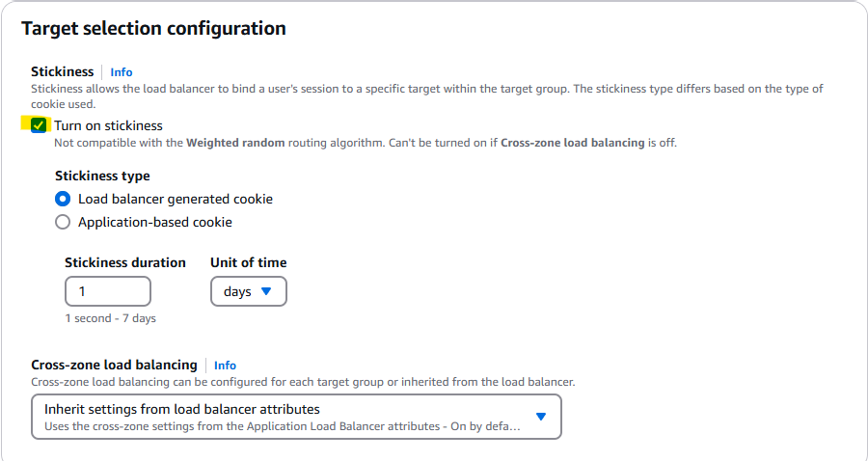The height and width of the screenshot is (461, 868).
Task: Uncheck the Turn on stickiness checkbox
Action: (x=39, y=125)
